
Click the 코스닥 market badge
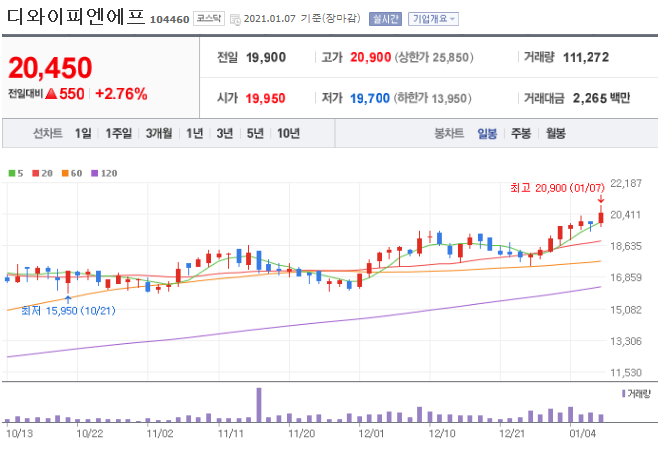click(x=208, y=19)
